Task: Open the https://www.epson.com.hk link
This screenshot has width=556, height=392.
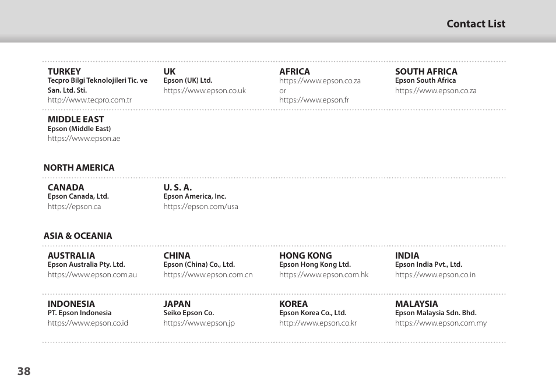Action: point(323,275)
